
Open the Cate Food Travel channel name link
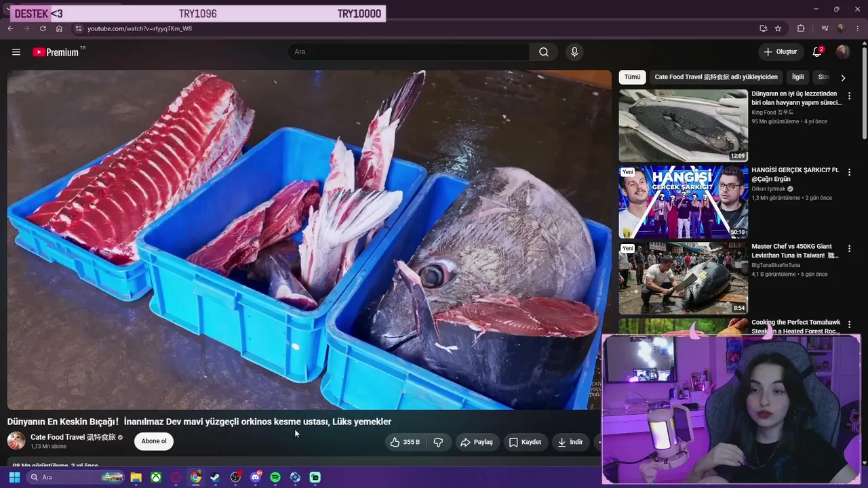pyautogui.click(x=73, y=437)
